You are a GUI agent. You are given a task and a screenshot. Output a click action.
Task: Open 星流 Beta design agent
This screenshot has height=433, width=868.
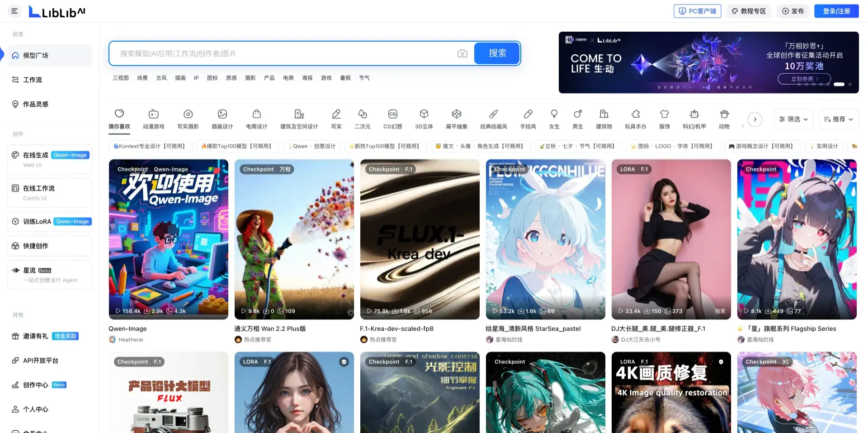50,275
